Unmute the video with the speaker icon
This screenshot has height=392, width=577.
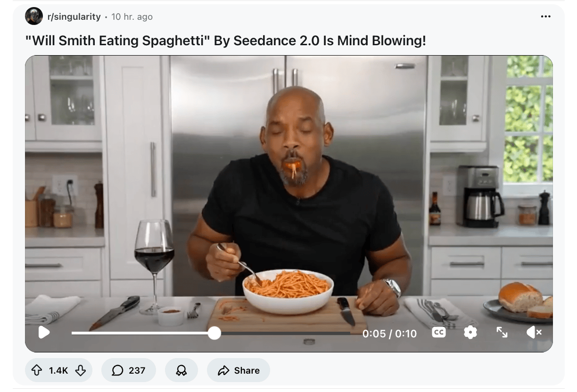pos(534,333)
